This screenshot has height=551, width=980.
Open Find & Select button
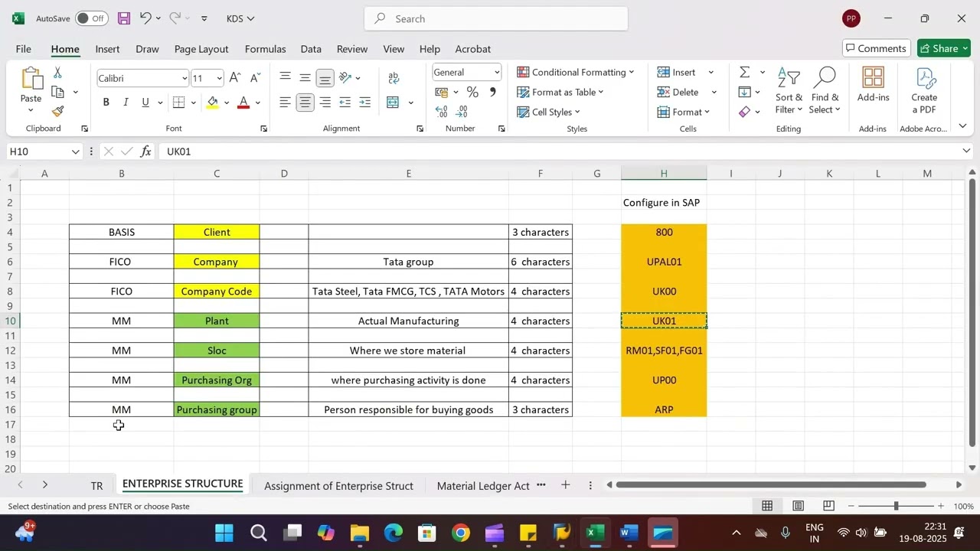(825, 91)
